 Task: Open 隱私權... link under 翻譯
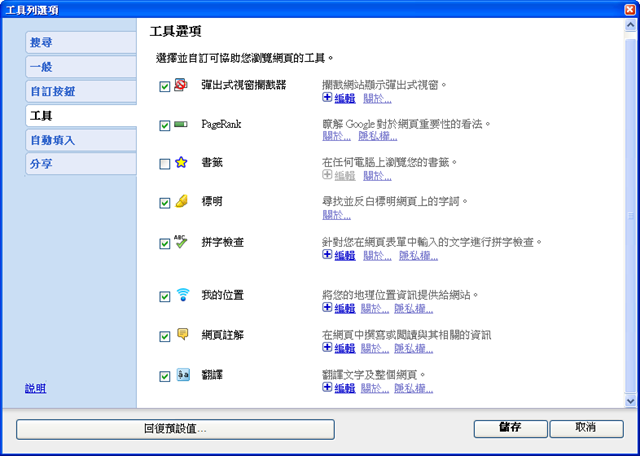[413, 388]
